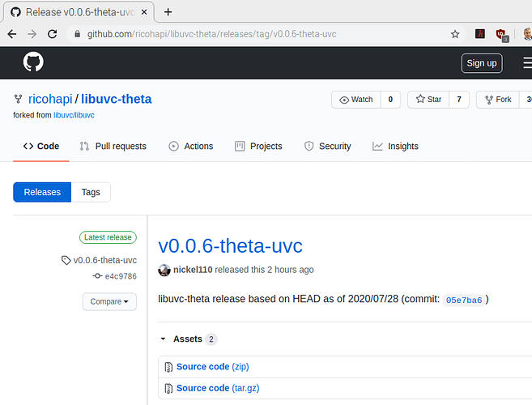The width and height of the screenshot is (532, 405).
Task: Open commit 05e7ba6 link
Action: tap(464, 300)
